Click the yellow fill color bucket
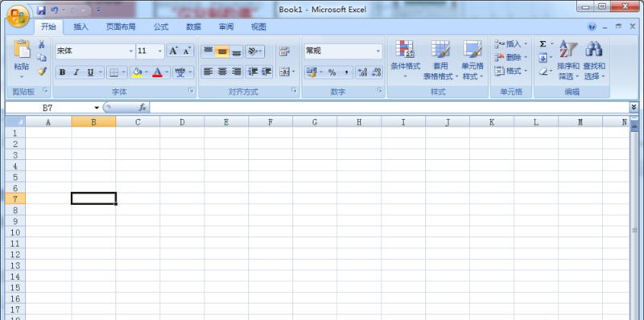 point(137,72)
